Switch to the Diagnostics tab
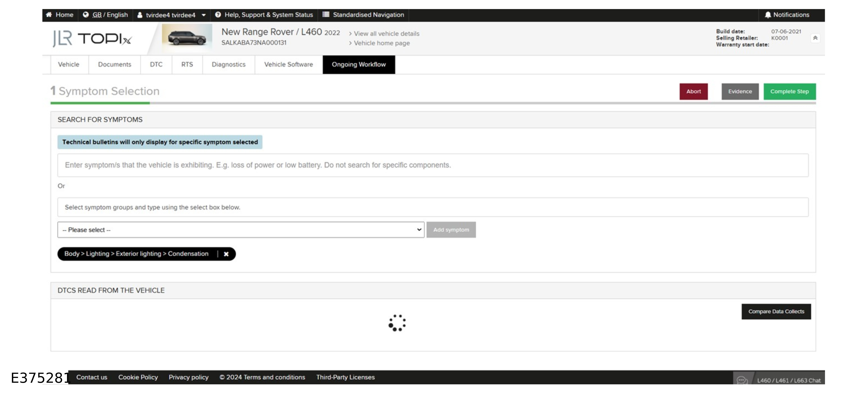Screen dimensions: 868x393 228,64
